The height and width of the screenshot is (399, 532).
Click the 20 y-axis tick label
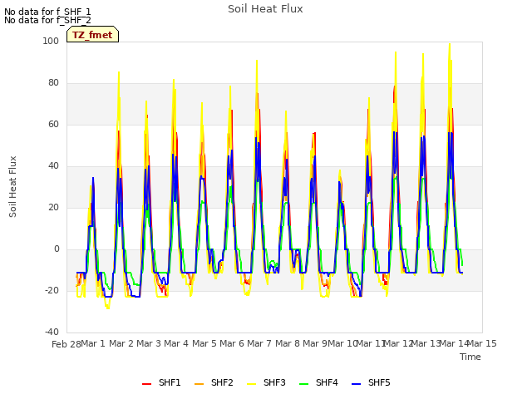[x=53, y=207]
